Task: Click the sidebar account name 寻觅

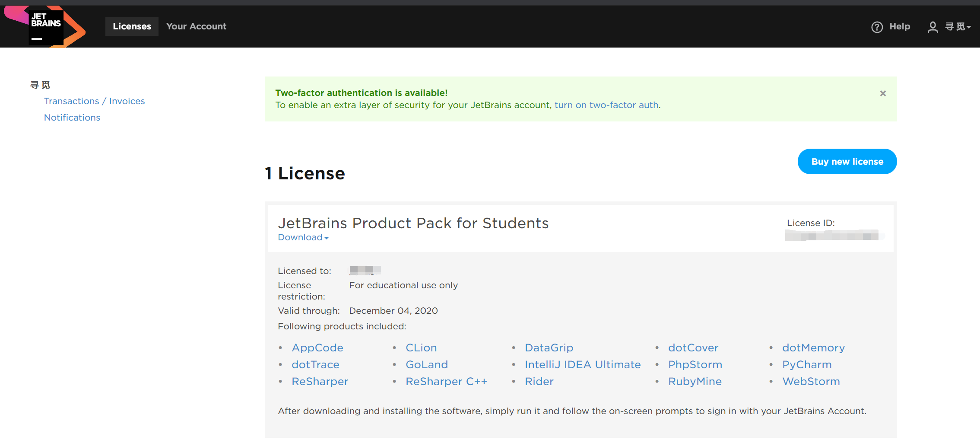Action: click(x=40, y=85)
